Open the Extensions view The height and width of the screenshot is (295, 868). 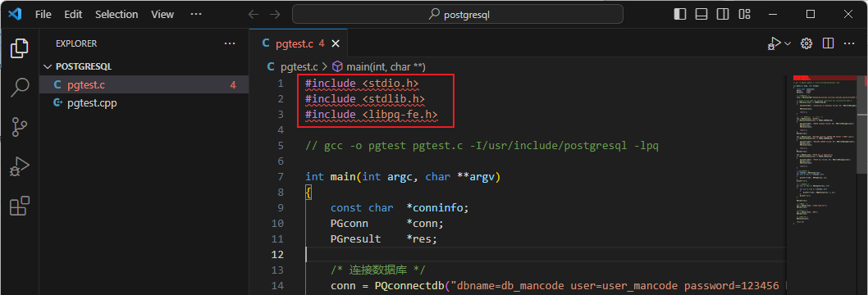tap(20, 206)
